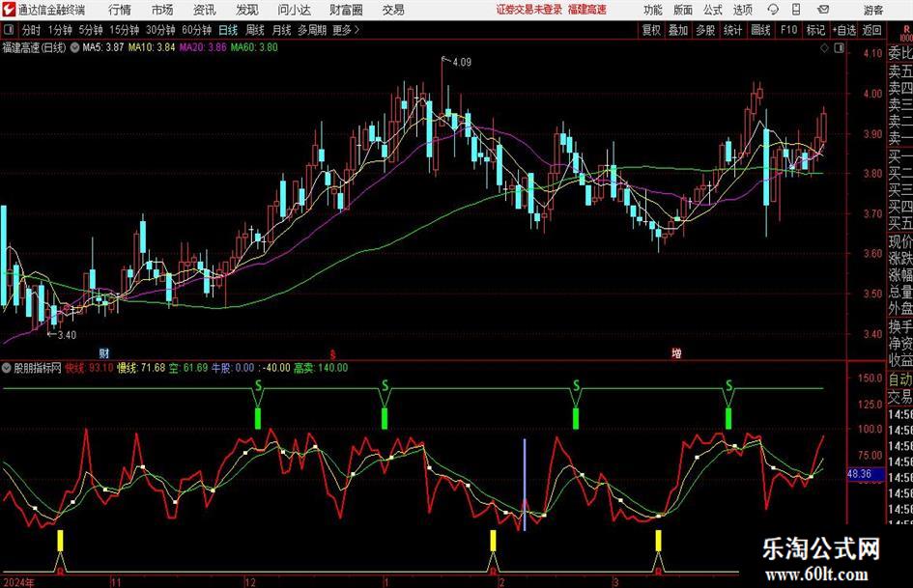The image size is (913, 588).
Task: Click the 财 marker on the chart bottom
Action: coord(103,352)
